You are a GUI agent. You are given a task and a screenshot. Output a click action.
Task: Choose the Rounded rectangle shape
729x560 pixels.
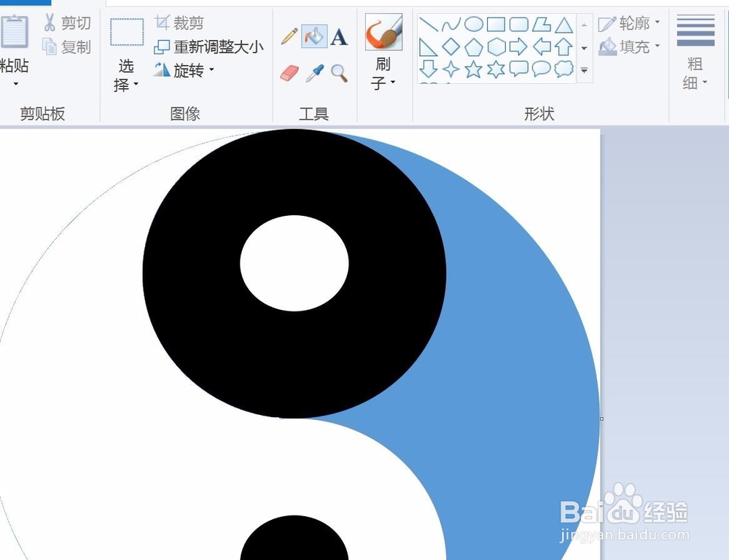coord(518,24)
